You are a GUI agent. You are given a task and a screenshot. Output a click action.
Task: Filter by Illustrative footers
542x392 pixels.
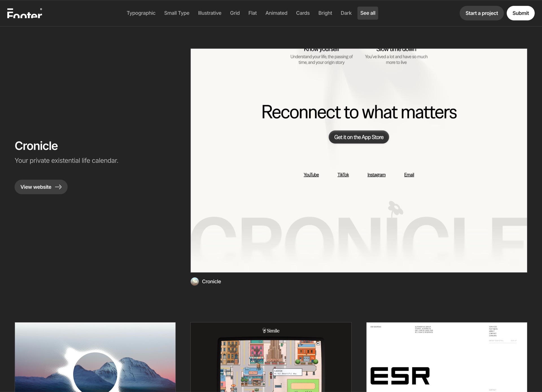pyautogui.click(x=209, y=13)
